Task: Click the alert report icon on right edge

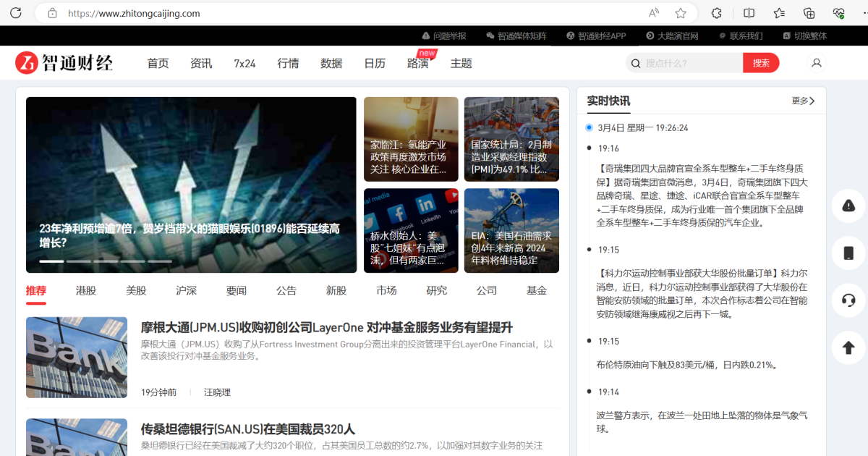Action: point(848,206)
